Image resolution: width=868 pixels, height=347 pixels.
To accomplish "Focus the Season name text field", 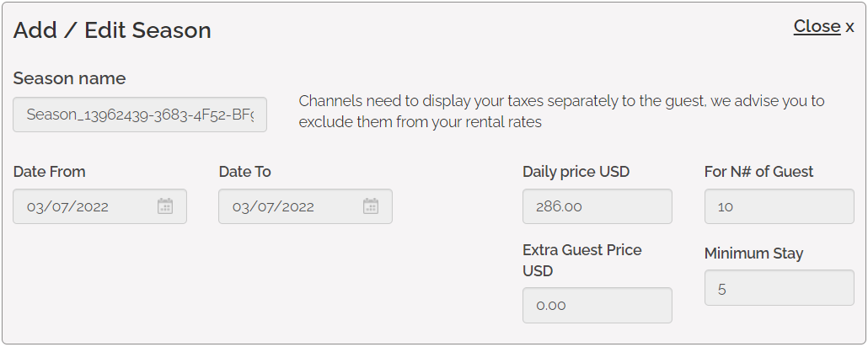I will (x=140, y=115).
